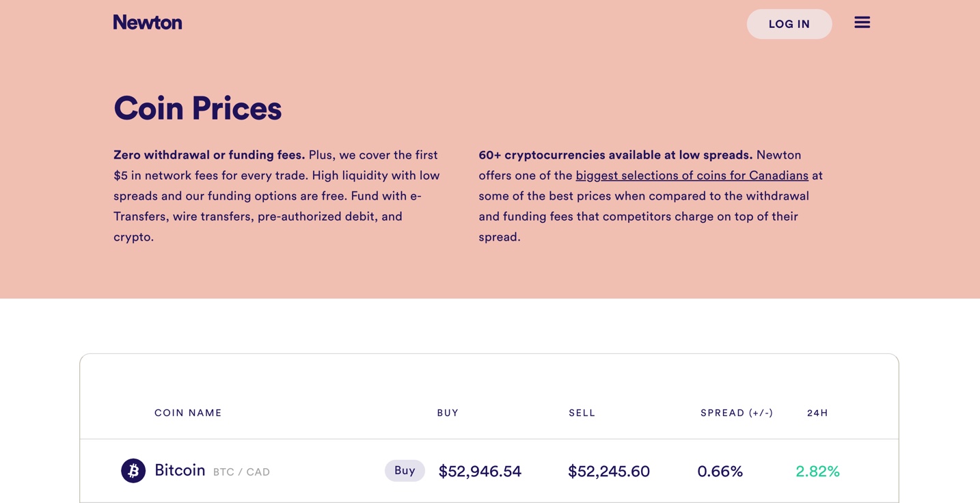Screen dimensions: 980x503
Task: Open the Bitcoin coin name
Action: pos(180,470)
